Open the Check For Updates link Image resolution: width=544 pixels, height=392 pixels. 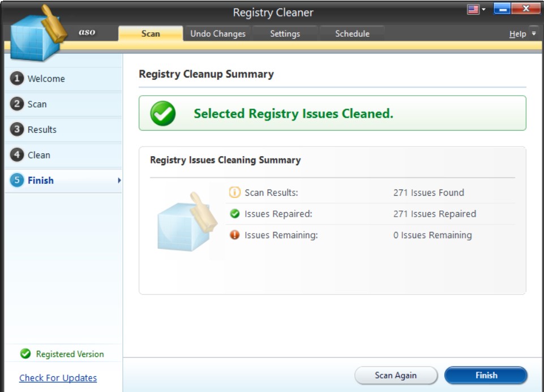coord(58,378)
